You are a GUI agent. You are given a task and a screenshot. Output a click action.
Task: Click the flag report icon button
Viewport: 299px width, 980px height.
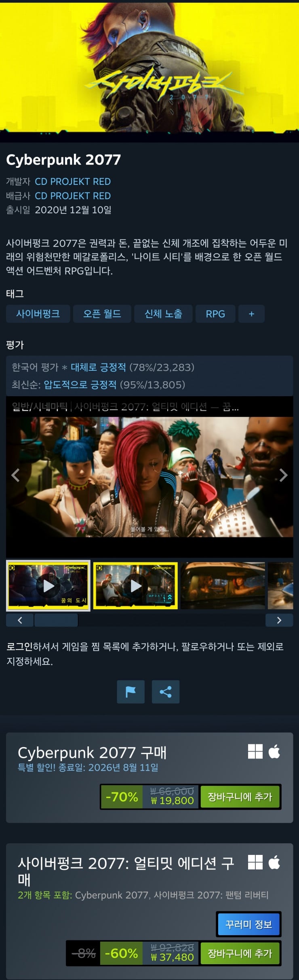[x=131, y=692]
